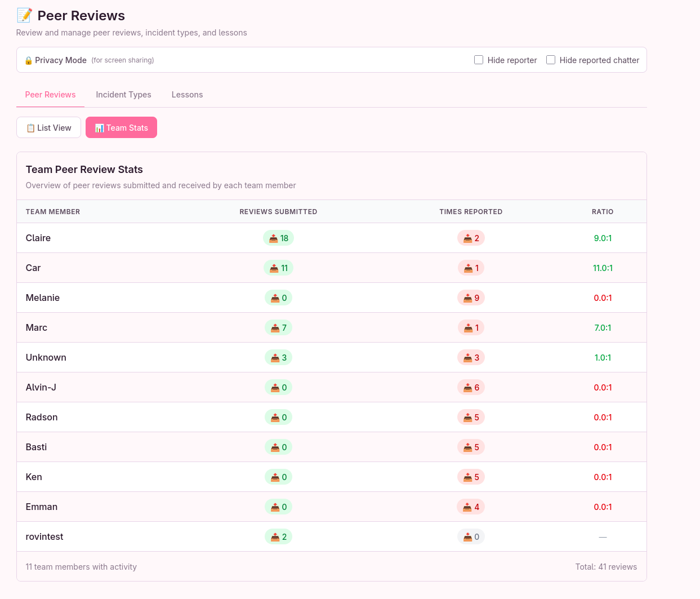
Task: Click the Reviews Submitted column header
Action: (x=278, y=212)
